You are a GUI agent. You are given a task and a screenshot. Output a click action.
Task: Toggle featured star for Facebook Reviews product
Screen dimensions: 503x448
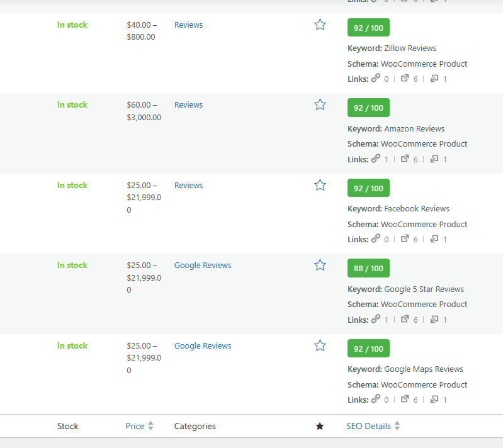coord(320,185)
